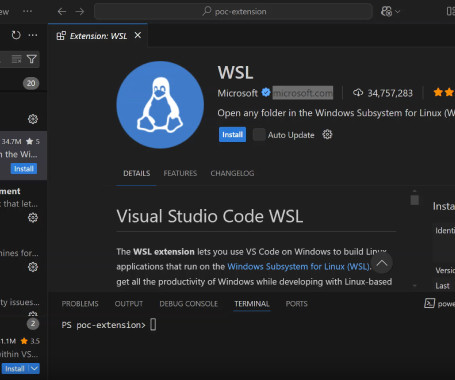The image size is (455, 380).
Task: Open manage gear below the 20 badge
Action: click(33, 119)
